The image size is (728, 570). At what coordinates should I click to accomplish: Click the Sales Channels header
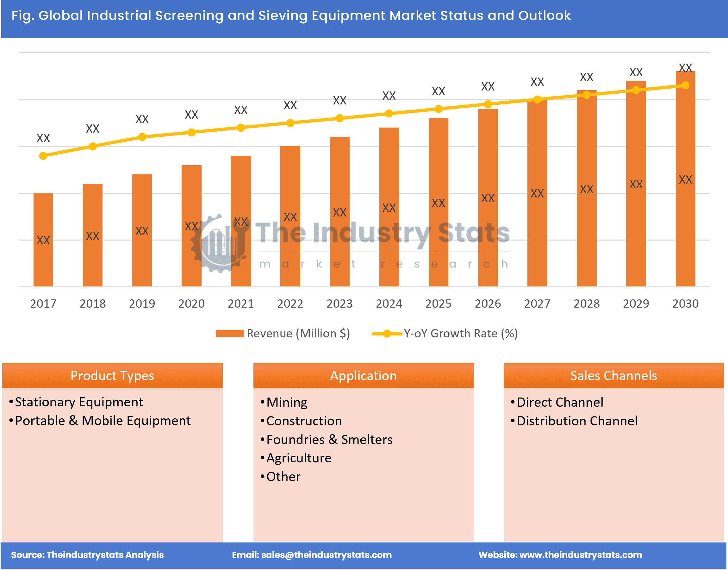pyautogui.click(x=613, y=376)
